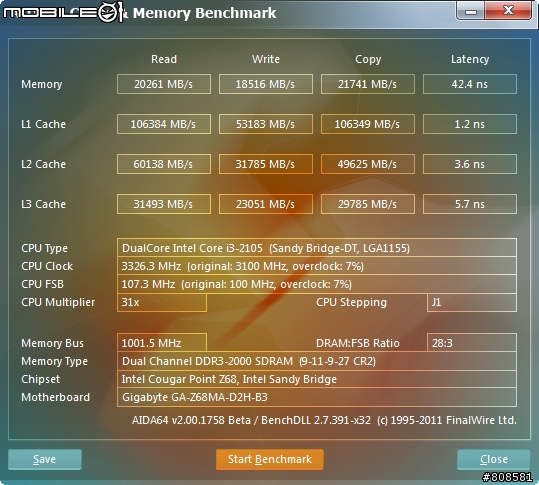The image size is (539, 485).
Task: Select L3 Cache Copy 29785 MB/s
Action: [368, 204]
